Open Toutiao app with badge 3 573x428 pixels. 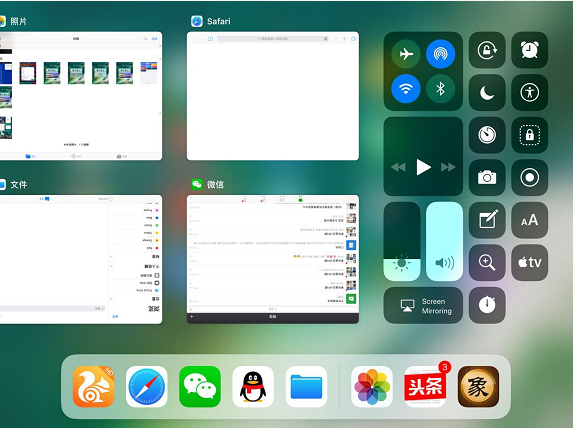pos(425,386)
